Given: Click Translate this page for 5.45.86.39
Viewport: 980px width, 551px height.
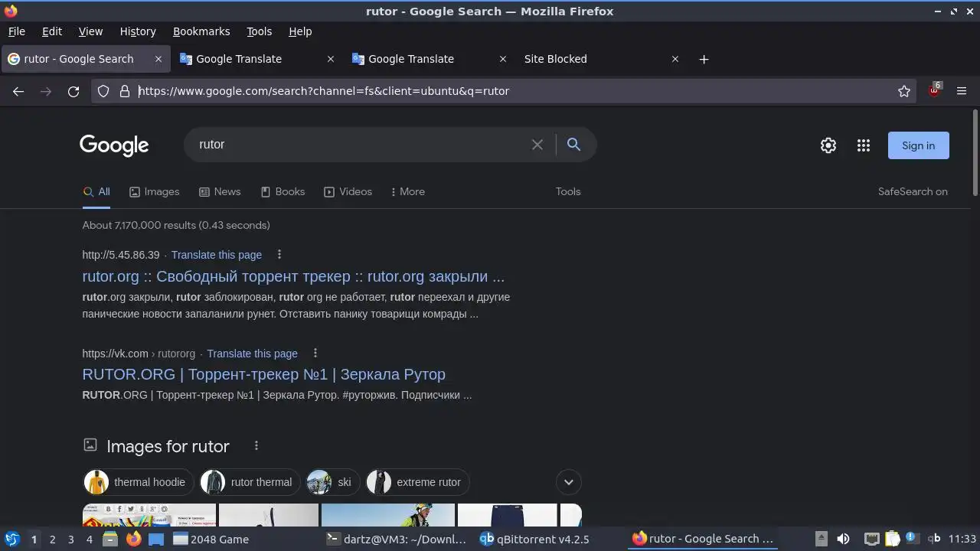Looking at the screenshot, I should 217,255.
